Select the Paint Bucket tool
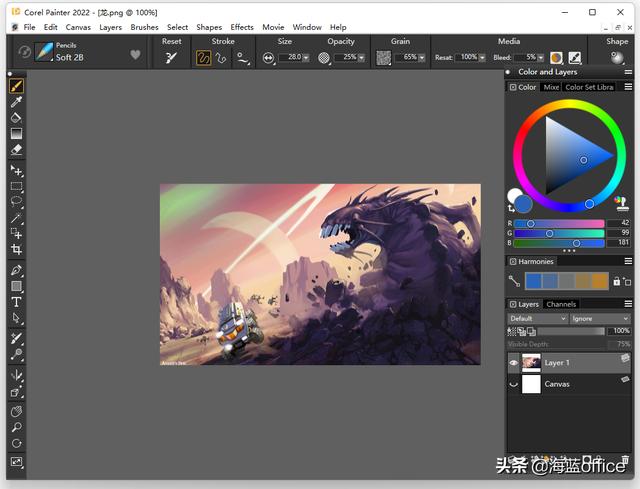This screenshot has width=640, height=489. (16, 118)
